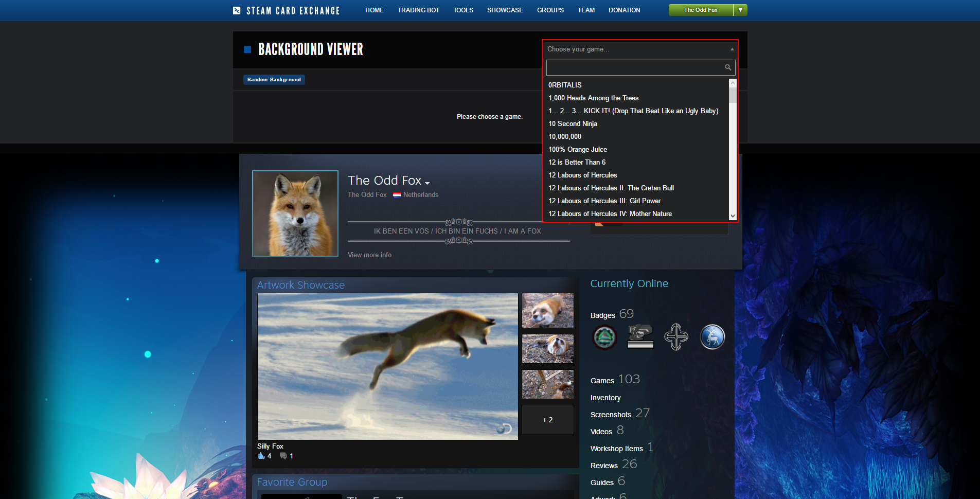Open the Videos link
Screen dimensions: 980x499
[601, 432]
